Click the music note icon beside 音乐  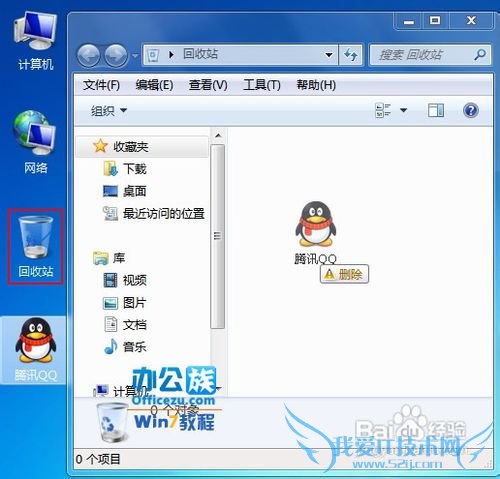click(110, 346)
